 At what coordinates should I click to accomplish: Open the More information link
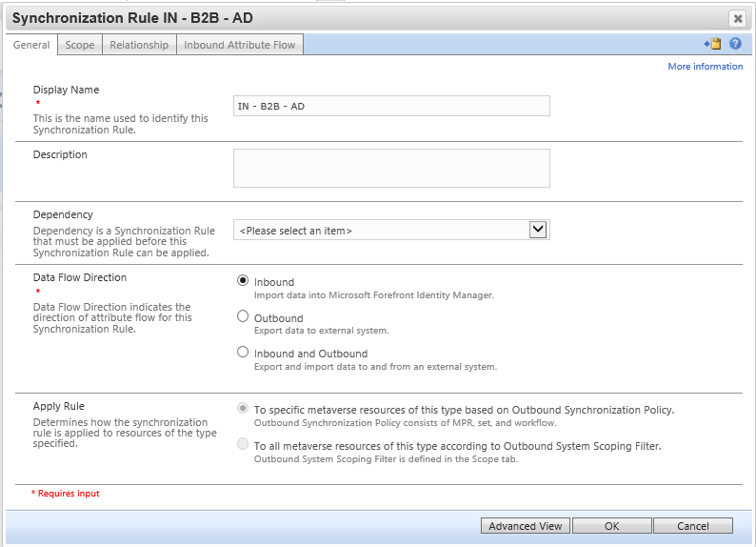pyautogui.click(x=705, y=67)
